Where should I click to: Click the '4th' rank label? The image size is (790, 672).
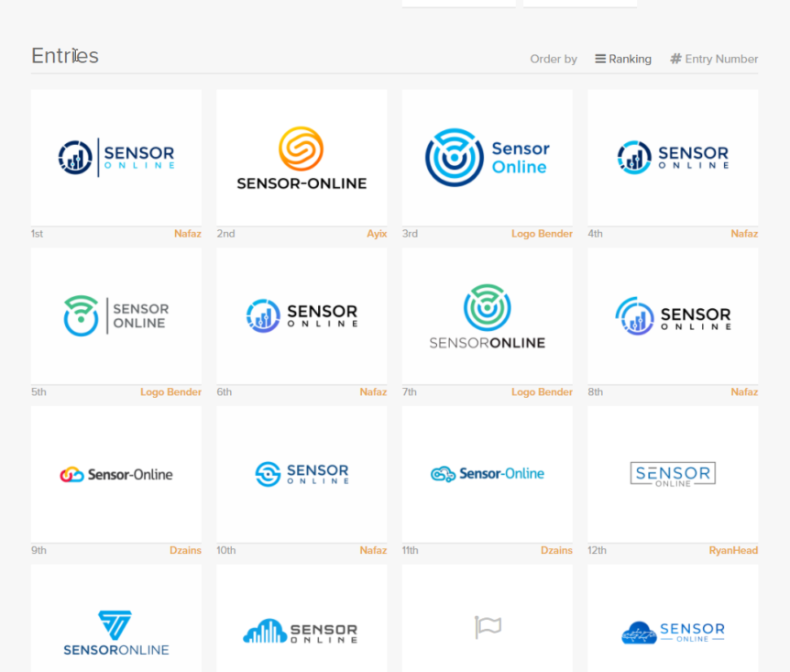tap(595, 234)
